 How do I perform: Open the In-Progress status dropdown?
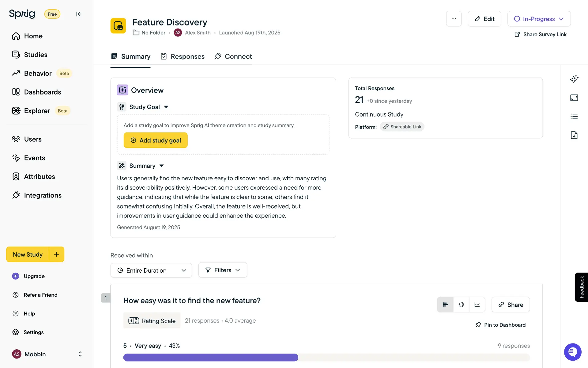[539, 19]
